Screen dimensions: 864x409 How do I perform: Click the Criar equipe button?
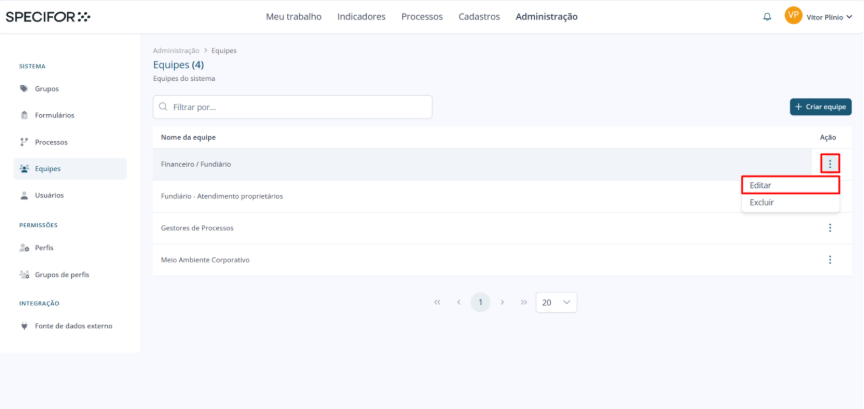[820, 107]
